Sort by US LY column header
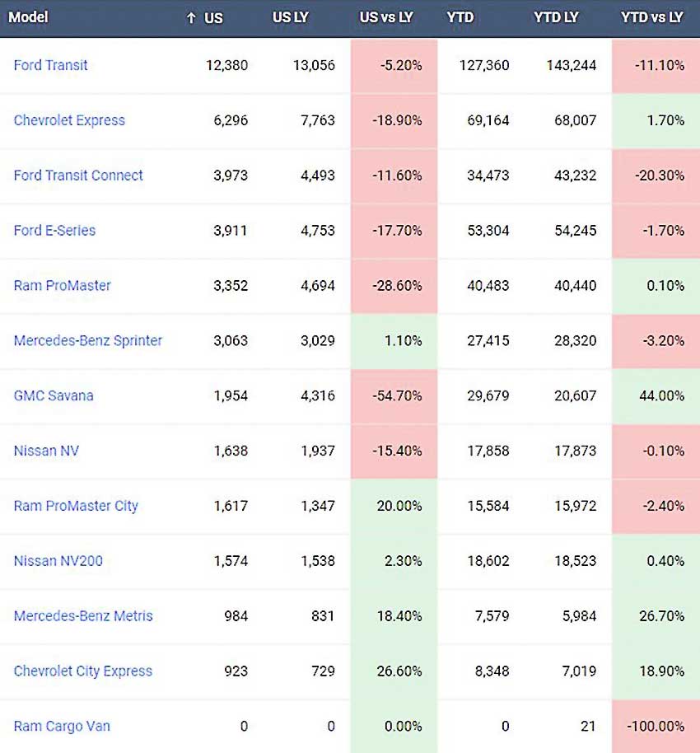 291,18
